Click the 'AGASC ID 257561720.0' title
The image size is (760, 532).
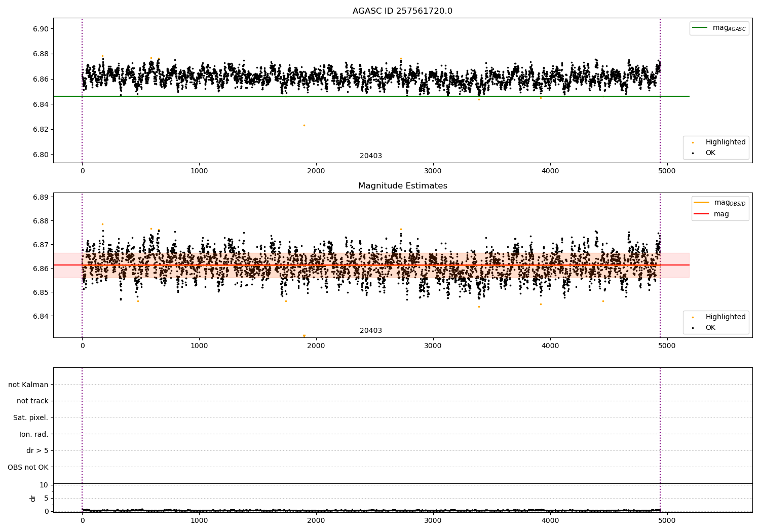(x=402, y=11)
